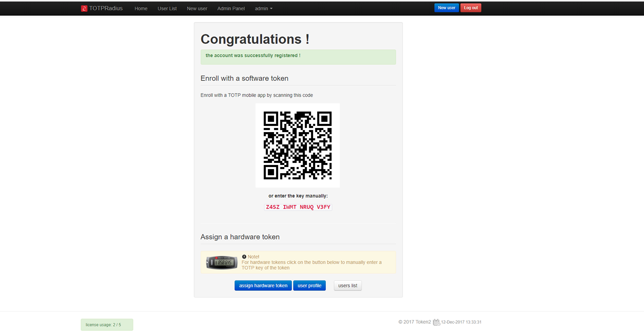
Task: Switch to the User List page
Action: tap(167, 8)
